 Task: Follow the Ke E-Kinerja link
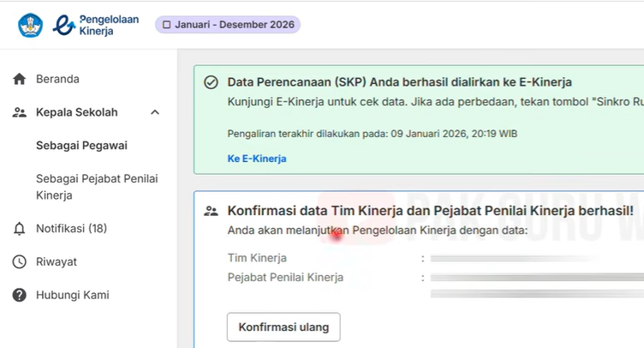[257, 159]
